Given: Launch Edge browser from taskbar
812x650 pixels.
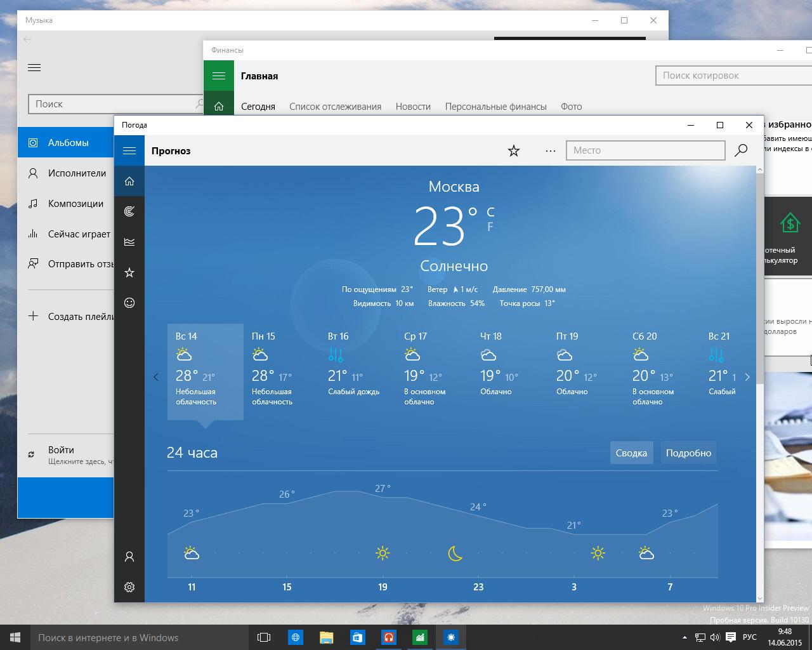Looking at the screenshot, I should pyautogui.click(x=296, y=637).
